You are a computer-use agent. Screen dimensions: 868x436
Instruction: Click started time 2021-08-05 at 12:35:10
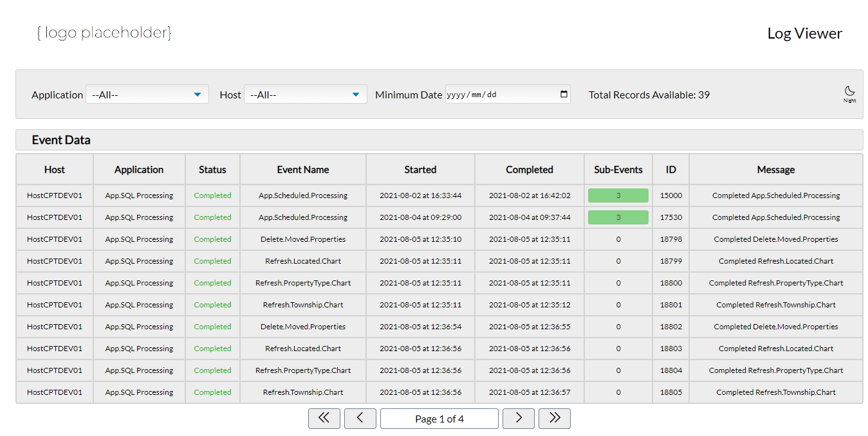click(x=420, y=239)
